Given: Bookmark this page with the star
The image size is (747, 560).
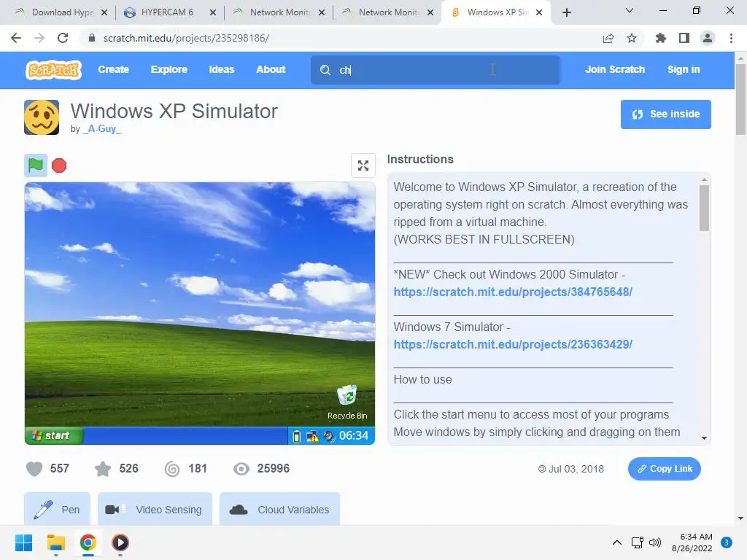Looking at the screenshot, I should click(x=632, y=38).
